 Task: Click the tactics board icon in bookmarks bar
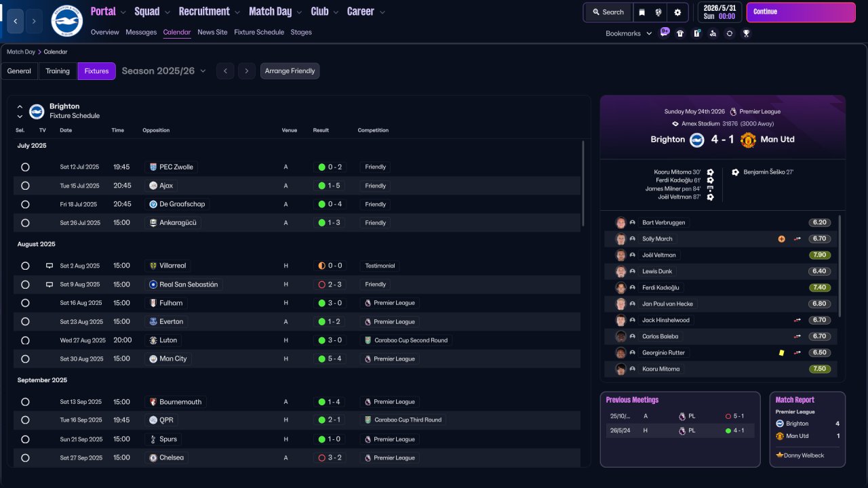(x=696, y=33)
